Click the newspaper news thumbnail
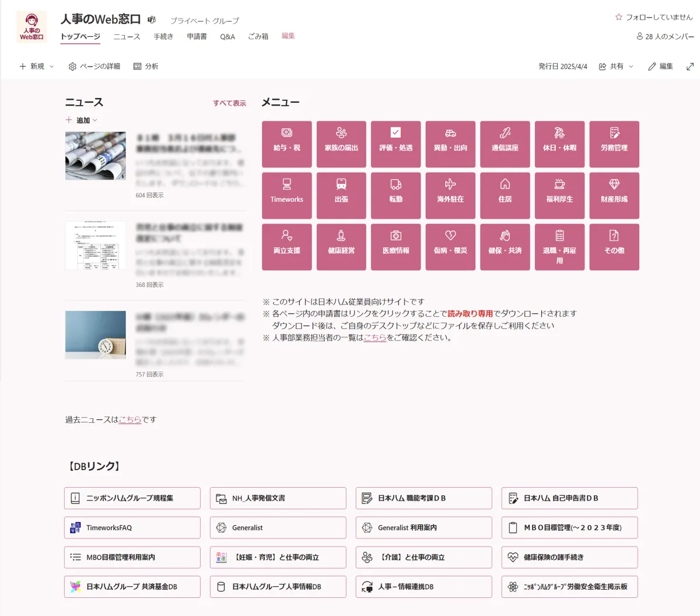 [96, 156]
